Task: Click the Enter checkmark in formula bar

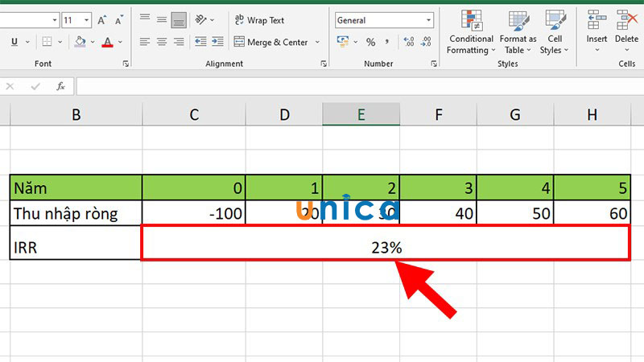Action: [x=35, y=86]
